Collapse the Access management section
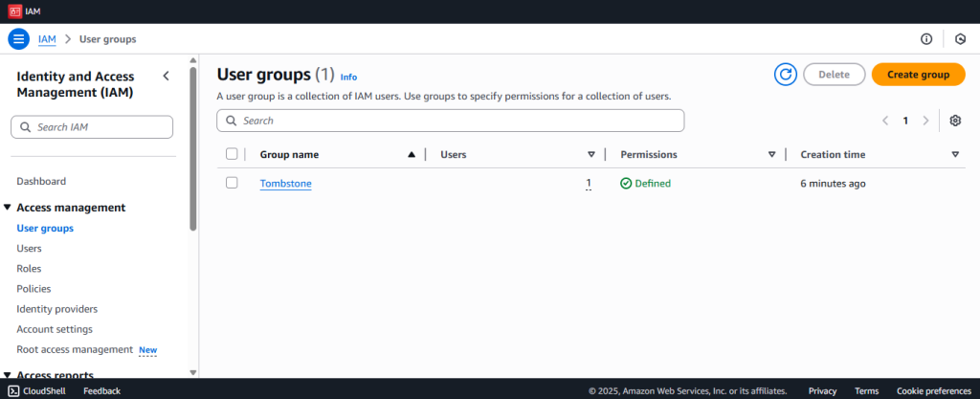Viewport: 980px width, 399px height. point(8,208)
